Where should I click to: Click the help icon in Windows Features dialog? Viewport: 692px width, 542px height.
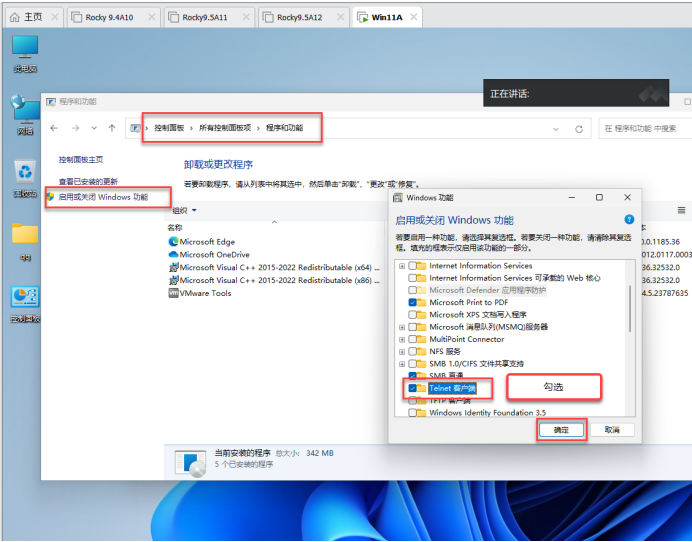629,219
